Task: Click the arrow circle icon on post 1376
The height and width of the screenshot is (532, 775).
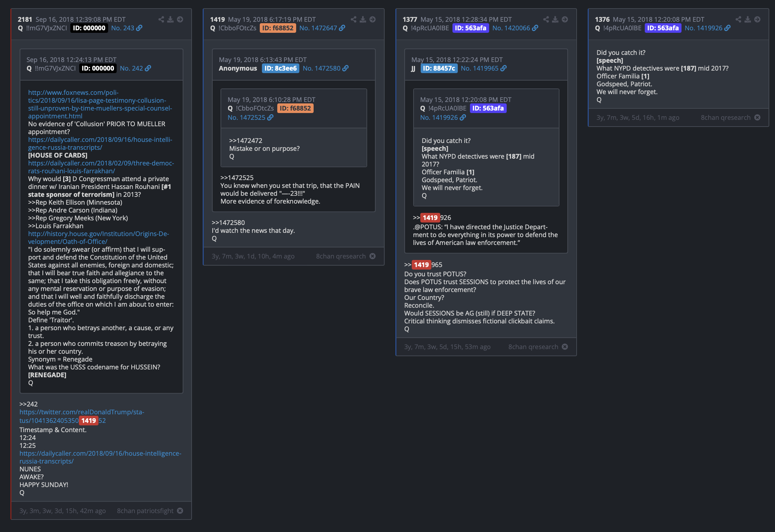Action: pos(757,19)
